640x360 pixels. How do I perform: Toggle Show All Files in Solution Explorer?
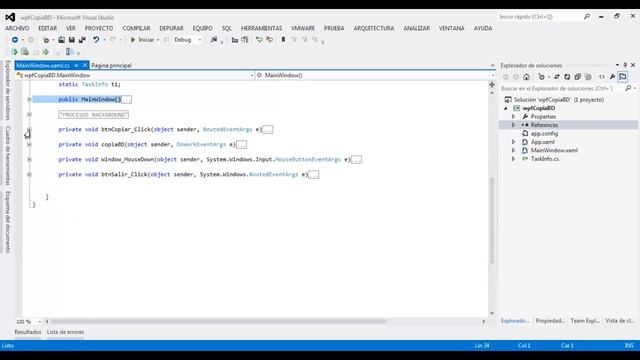click(x=588, y=77)
